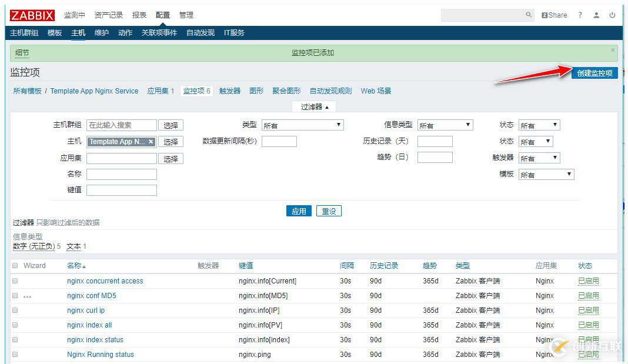Go to IT服务 submenu
This screenshot has width=628, height=364.
click(x=234, y=33)
